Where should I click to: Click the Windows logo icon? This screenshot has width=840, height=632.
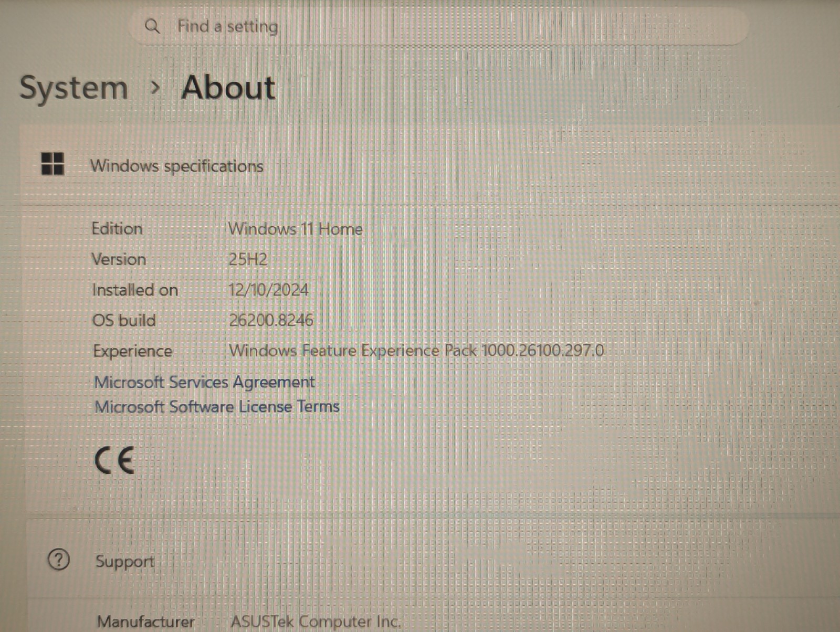pyautogui.click(x=52, y=164)
